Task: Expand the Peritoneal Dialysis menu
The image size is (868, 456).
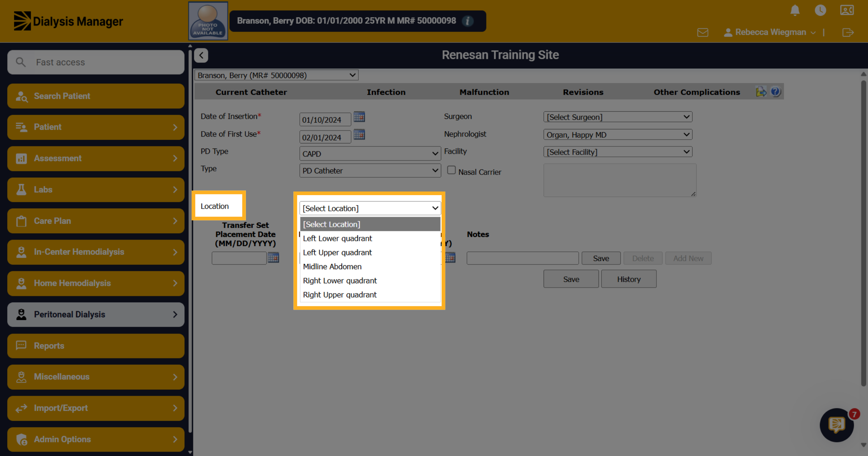Action: [96, 314]
